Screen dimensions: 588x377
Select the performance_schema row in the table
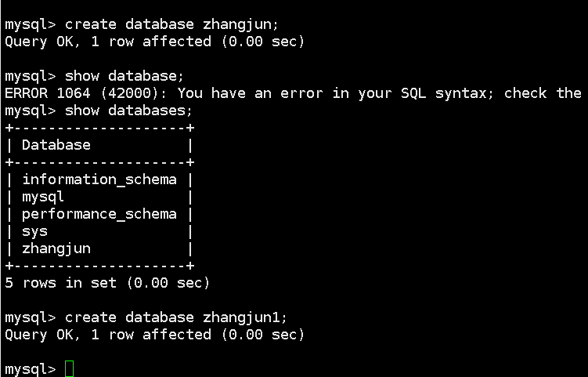click(99, 214)
